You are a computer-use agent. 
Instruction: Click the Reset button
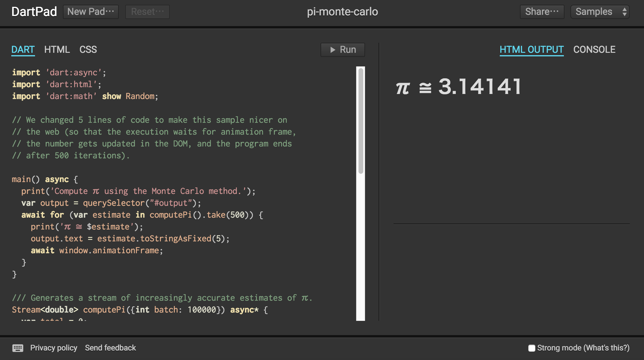[x=147, y=12]
